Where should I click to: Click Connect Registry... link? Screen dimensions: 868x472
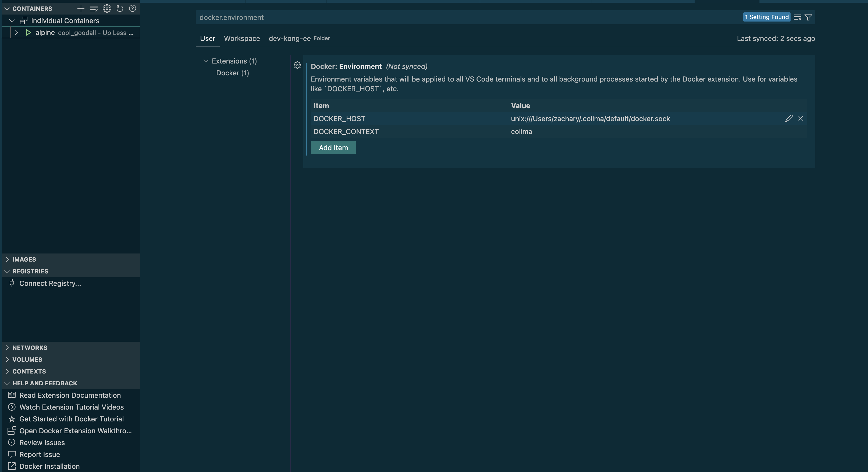pos(50,283)
